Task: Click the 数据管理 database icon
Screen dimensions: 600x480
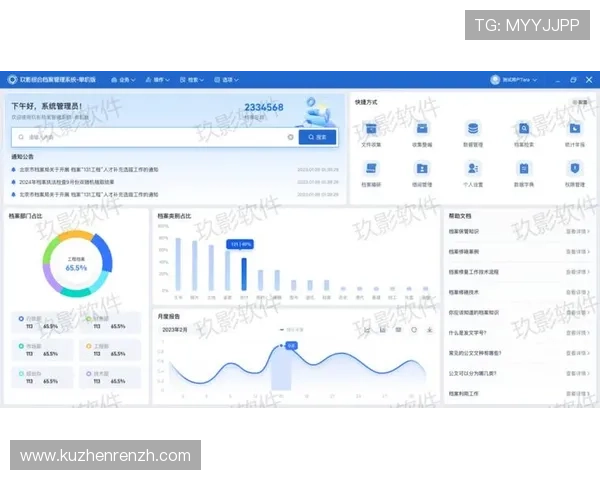Action: [x=472, y=129]
